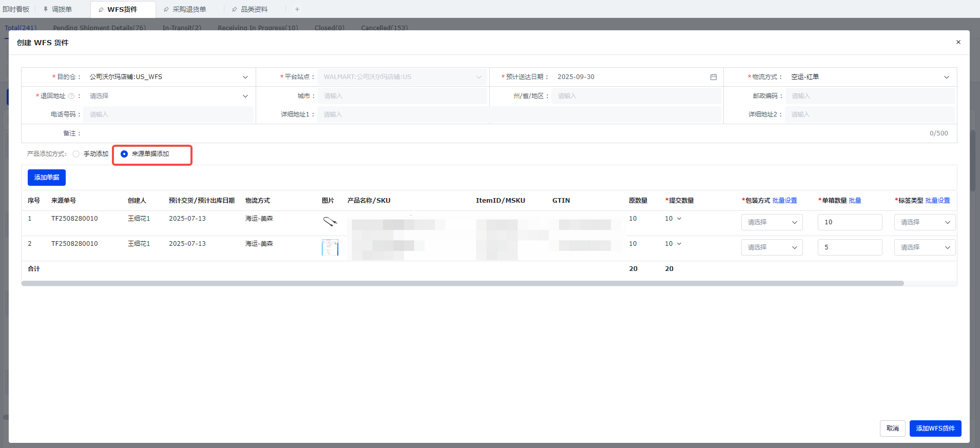
Task: Open the Receiving In Progress(10) filter tab
Action: [x=258, y=28]
